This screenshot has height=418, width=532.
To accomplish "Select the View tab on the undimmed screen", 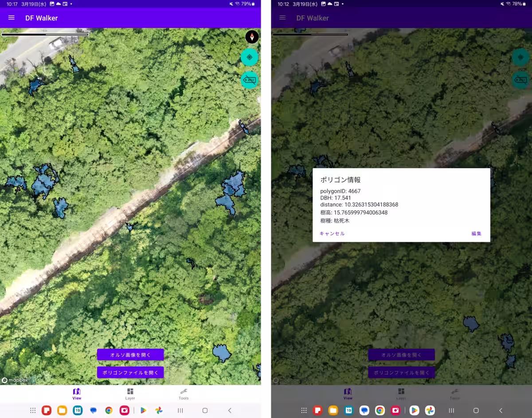I will (x=77, y=394).
